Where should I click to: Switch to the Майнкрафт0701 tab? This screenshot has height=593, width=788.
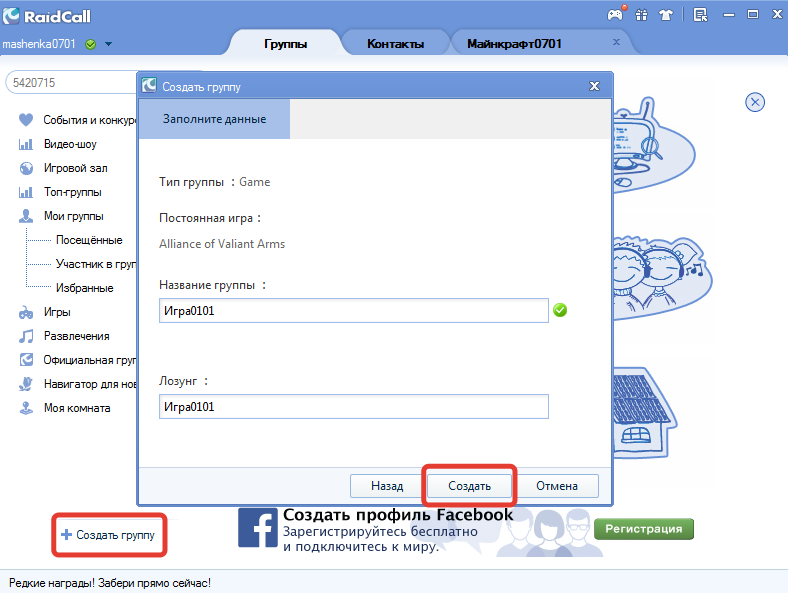pos(514,44)
